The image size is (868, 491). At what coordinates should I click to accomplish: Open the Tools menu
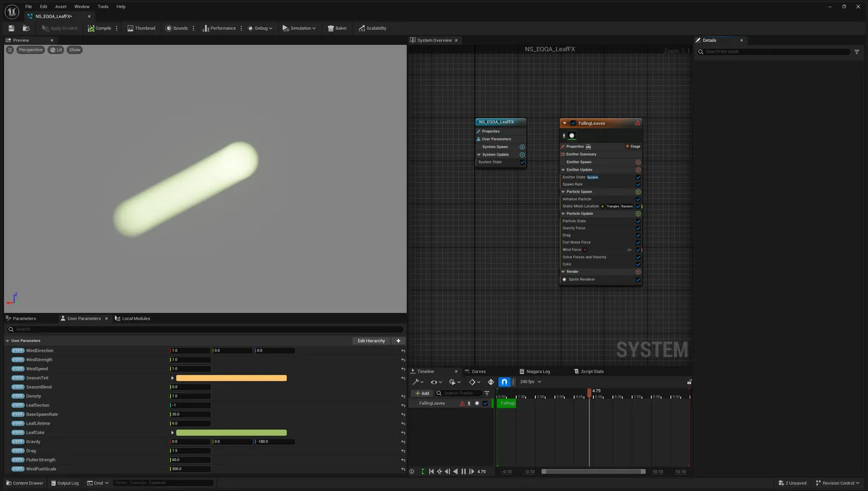103,7
